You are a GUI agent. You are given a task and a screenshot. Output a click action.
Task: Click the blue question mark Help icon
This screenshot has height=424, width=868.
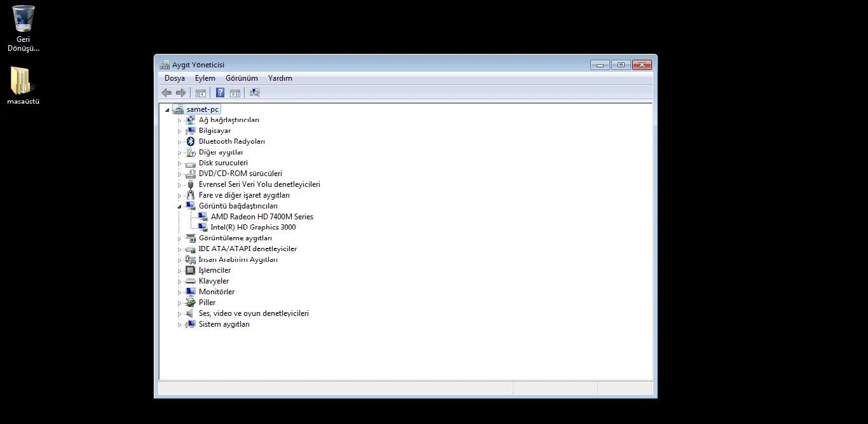tap(220, 93)
